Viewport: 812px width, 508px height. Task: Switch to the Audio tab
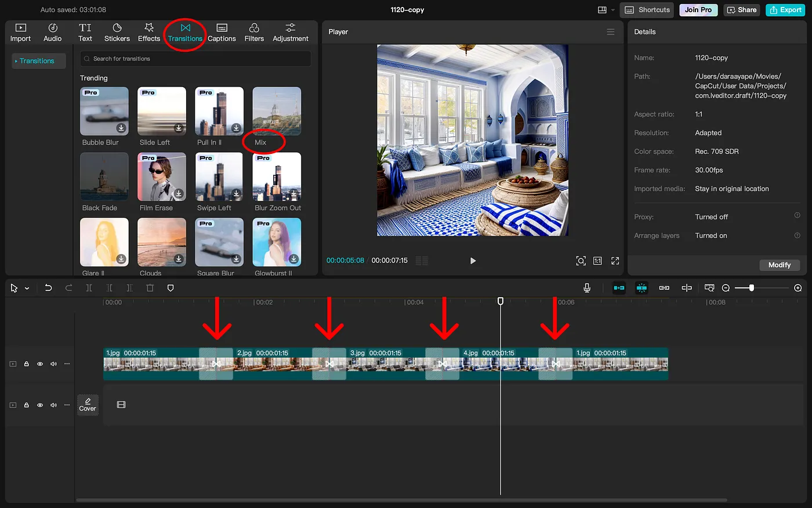(x=53, y=33)
